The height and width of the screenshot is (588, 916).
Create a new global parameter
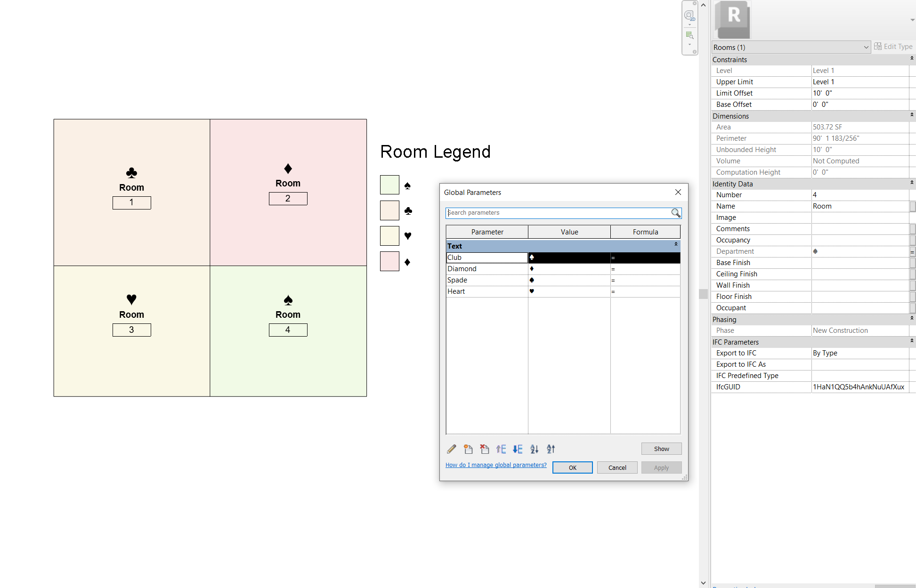[468, 449]
